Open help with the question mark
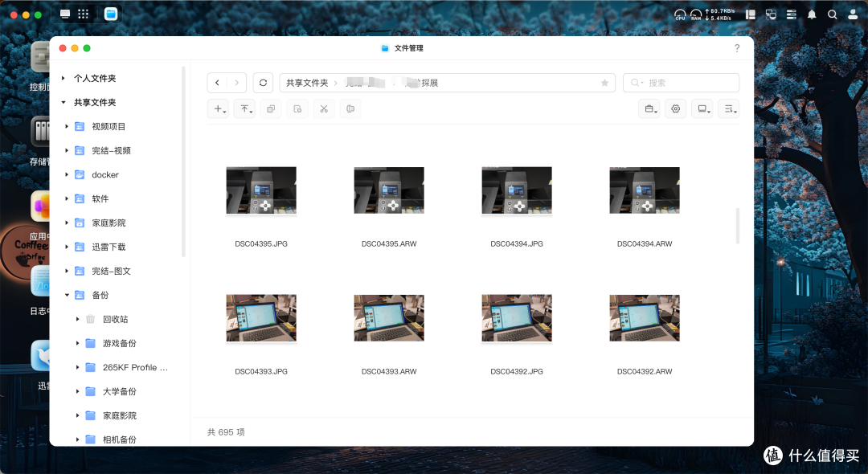This screenshot has width=868, height=474. tap(737, 48)
